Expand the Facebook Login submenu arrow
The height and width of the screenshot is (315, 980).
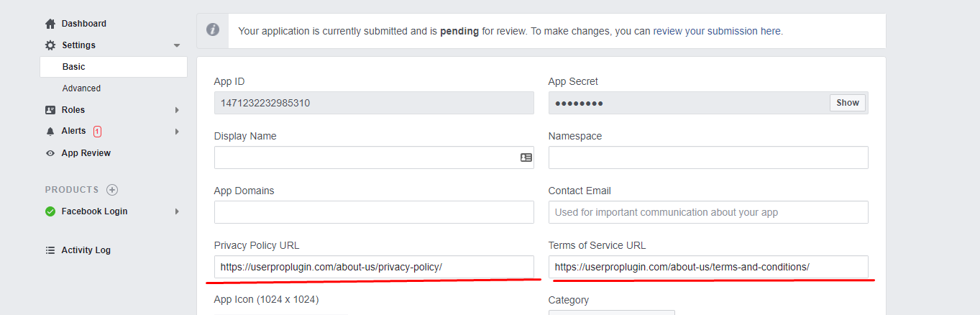[x=177, y=211]
